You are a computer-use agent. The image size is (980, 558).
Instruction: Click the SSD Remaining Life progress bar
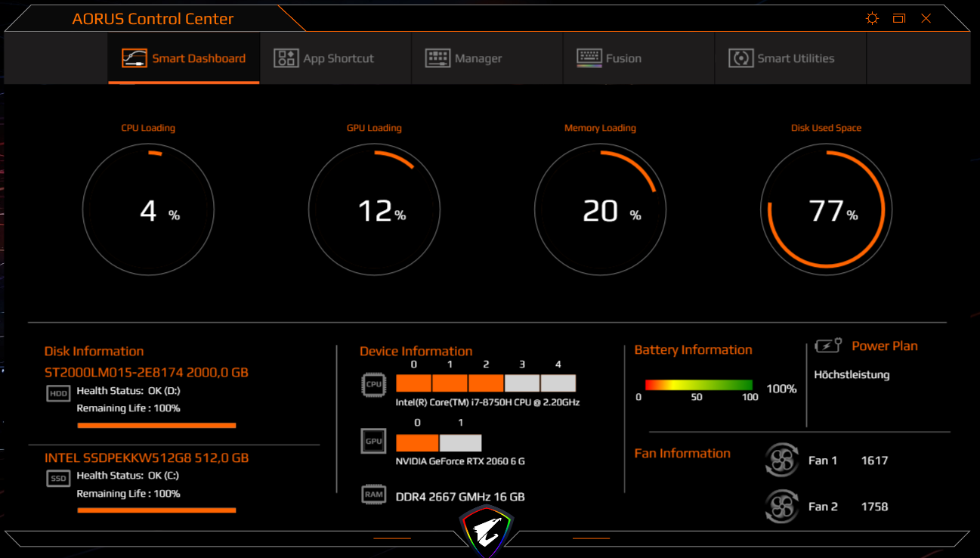[x=156, y=511]
